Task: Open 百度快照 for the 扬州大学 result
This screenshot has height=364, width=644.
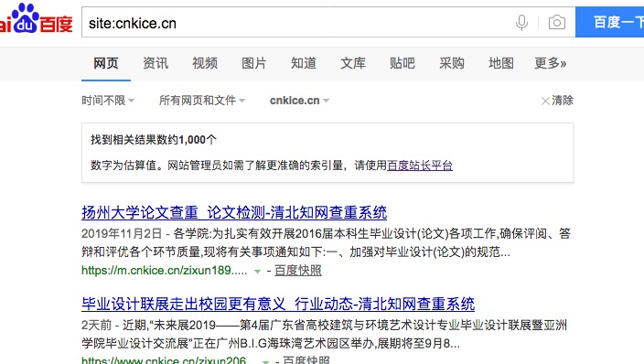Action: tap(298, 271)
